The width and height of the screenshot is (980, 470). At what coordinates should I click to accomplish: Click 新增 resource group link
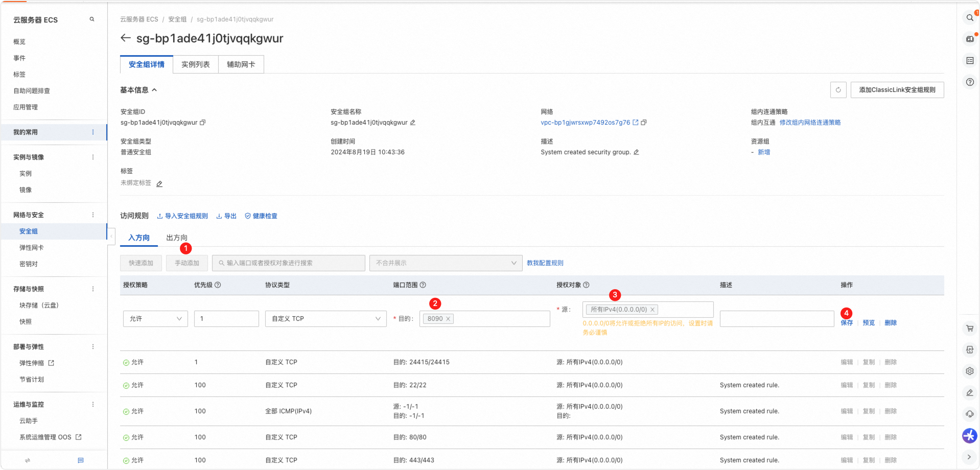click(x=764, y=152)
